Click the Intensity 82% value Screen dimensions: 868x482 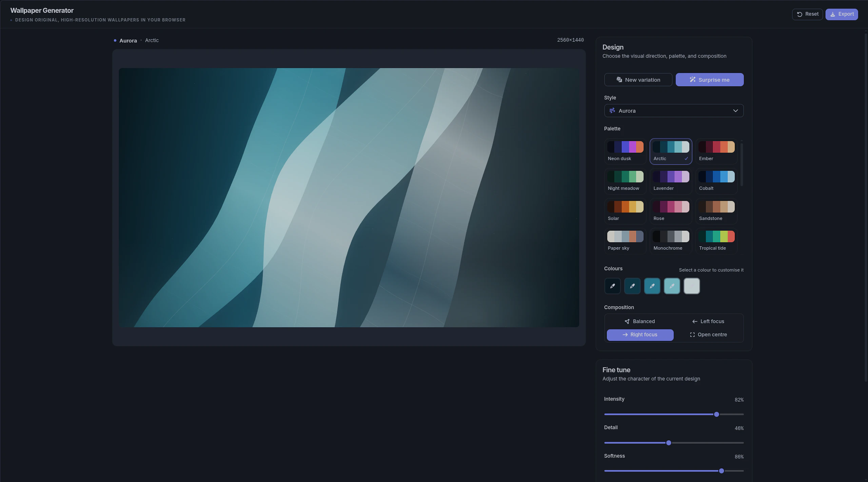739,400
